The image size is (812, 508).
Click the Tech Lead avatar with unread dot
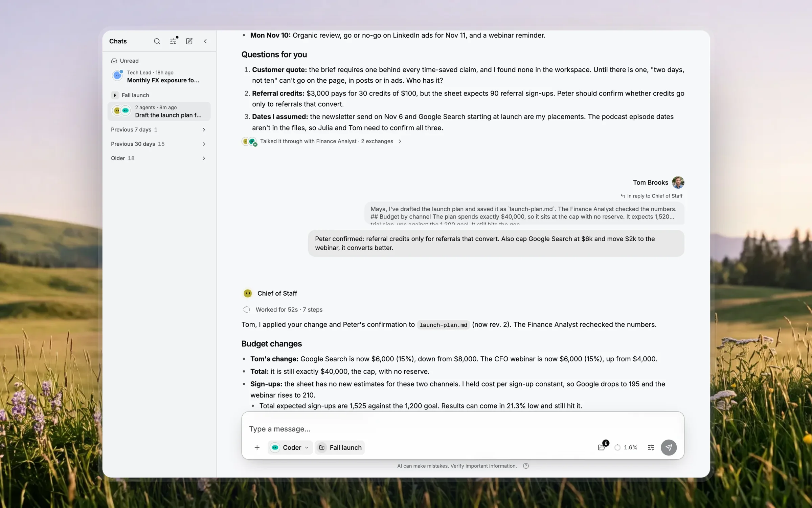click(x=117, y=75)
